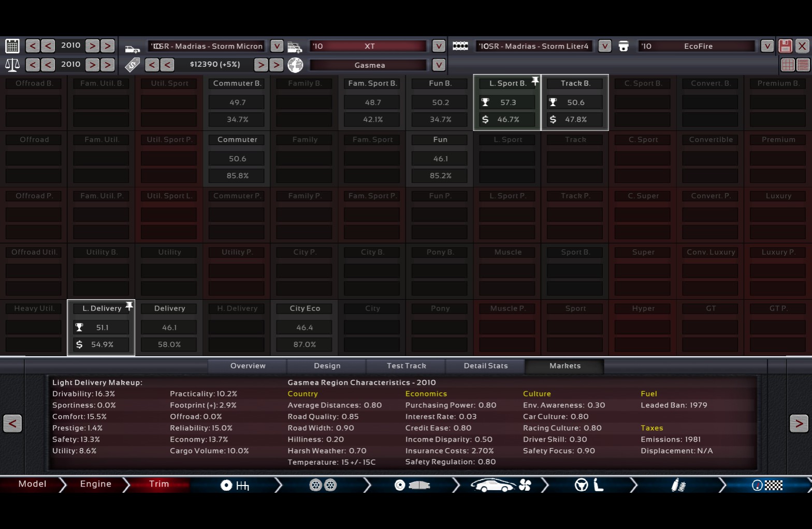The height and width of the screenshot is (529, 812).
Task: Go to the Trim step
Action: click(x=159, y=484)
